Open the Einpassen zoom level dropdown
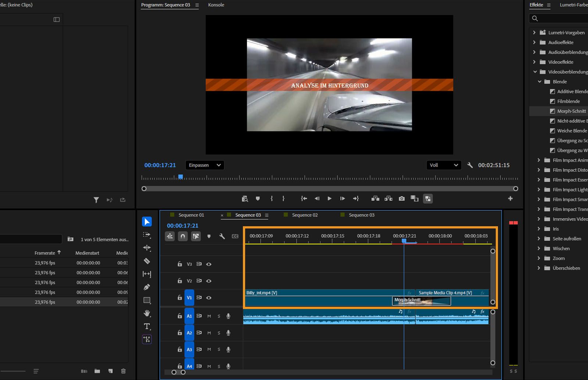The width and height of the screenshot is (588, 380). [204, 165]
